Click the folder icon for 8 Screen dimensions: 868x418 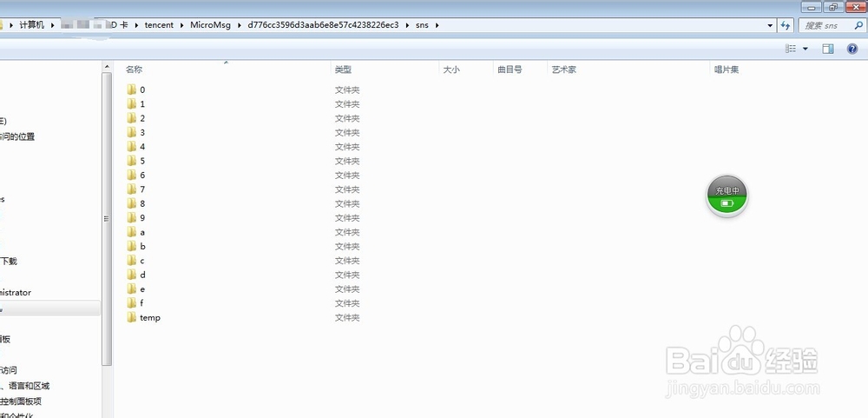131,203
